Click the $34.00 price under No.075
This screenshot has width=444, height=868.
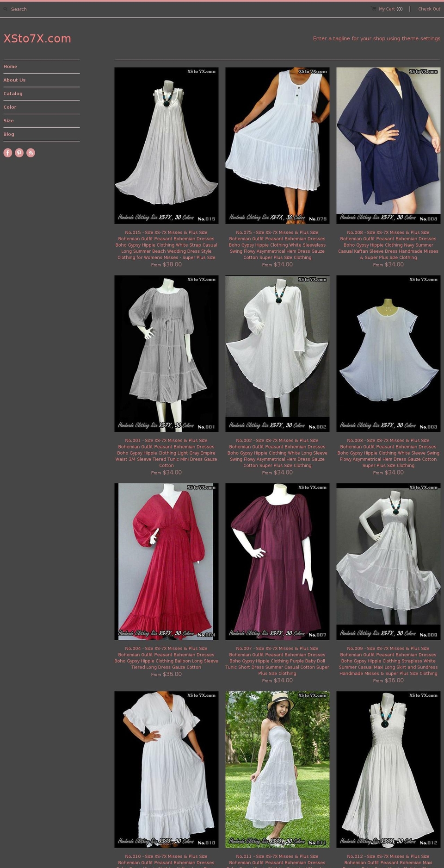coord(283,264)
